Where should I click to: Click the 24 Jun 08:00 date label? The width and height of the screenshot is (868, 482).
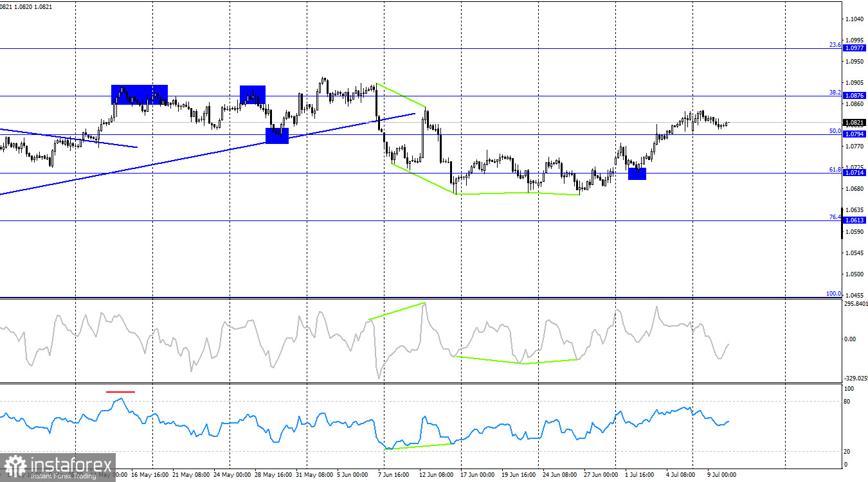point(561,475)
